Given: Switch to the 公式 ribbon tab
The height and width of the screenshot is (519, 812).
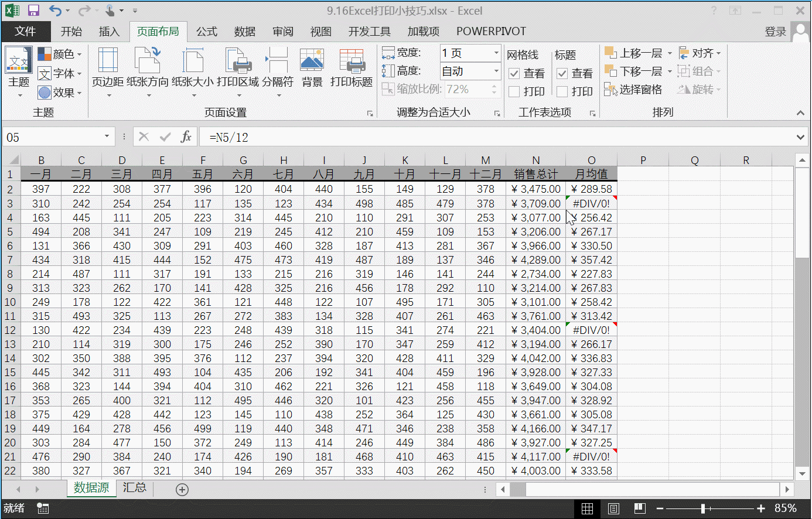Looking at the screenshot, I should [206, 32].
